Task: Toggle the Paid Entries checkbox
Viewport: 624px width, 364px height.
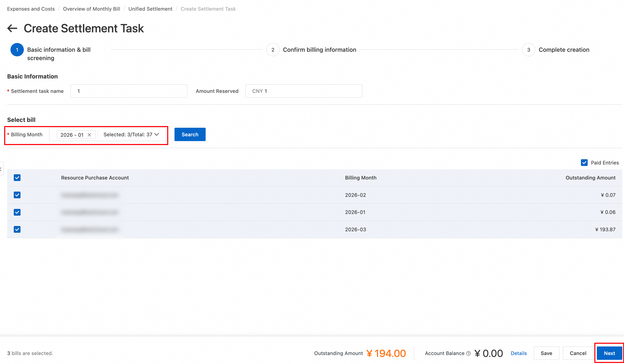Action: point(584,162)
